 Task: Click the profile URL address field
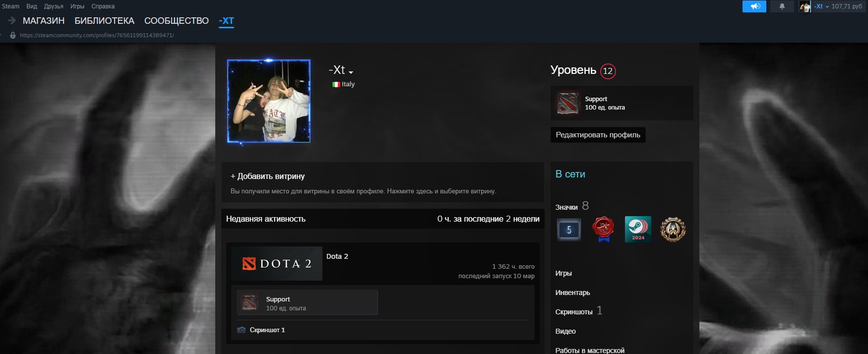click(97, 35)
